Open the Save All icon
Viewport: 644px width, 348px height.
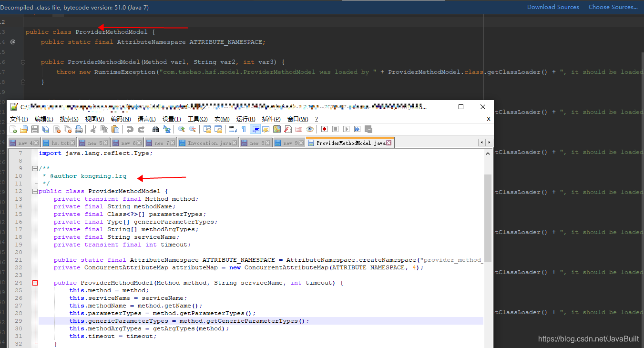(x=45, y=129)
